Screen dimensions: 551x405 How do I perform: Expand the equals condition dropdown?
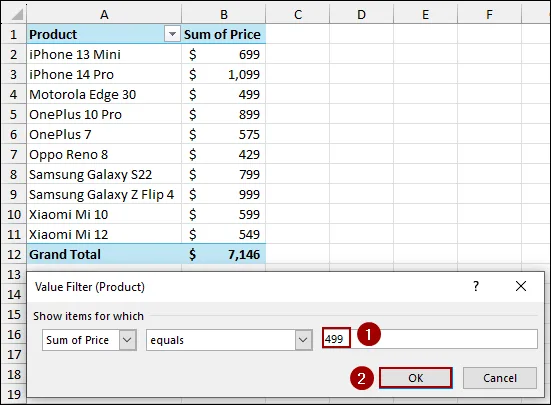(x=303, y=340)
